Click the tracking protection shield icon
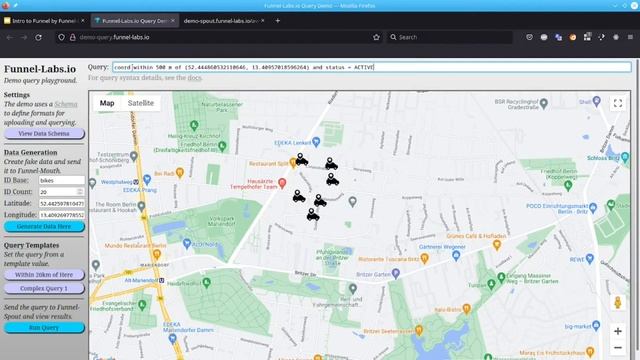Viewport: 640px width, 360px height. point(61,37)
